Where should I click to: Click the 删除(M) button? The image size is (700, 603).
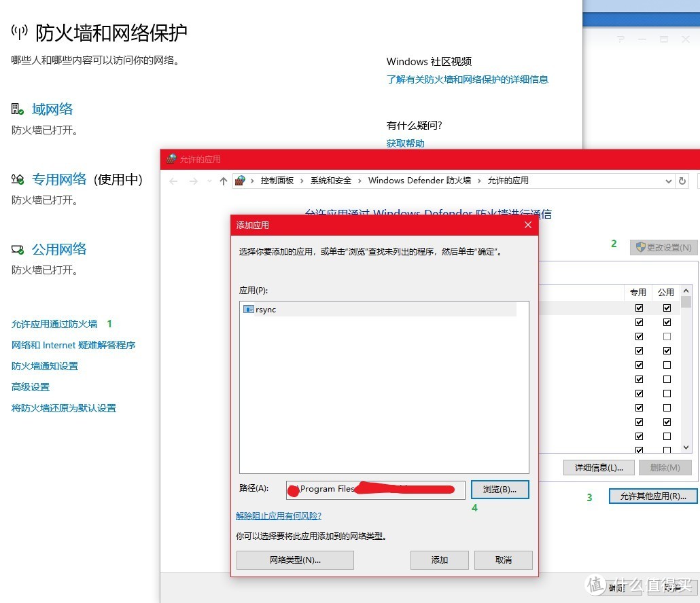[x=665, y=467]
